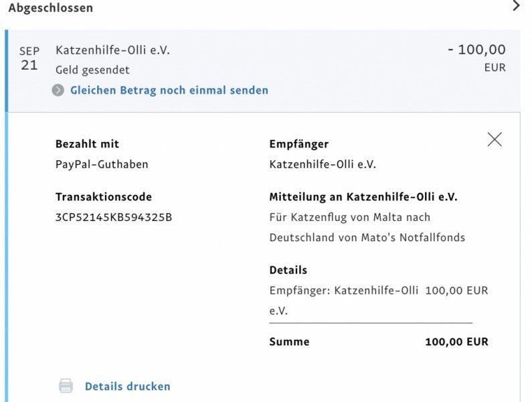Expand the Abgeschlossen section chevron
Image resolution: width=532 pixels, height=402 pixels.
(516, 6)
